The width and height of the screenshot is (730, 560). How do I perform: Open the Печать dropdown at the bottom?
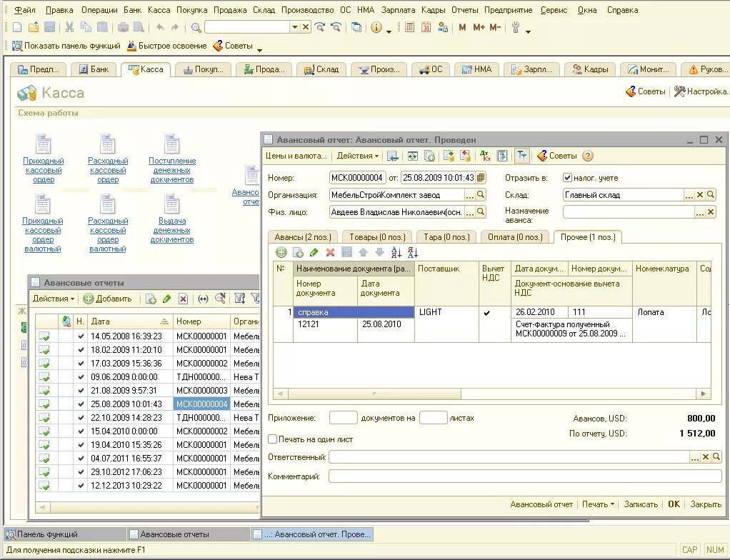click(x=598, y=504)
